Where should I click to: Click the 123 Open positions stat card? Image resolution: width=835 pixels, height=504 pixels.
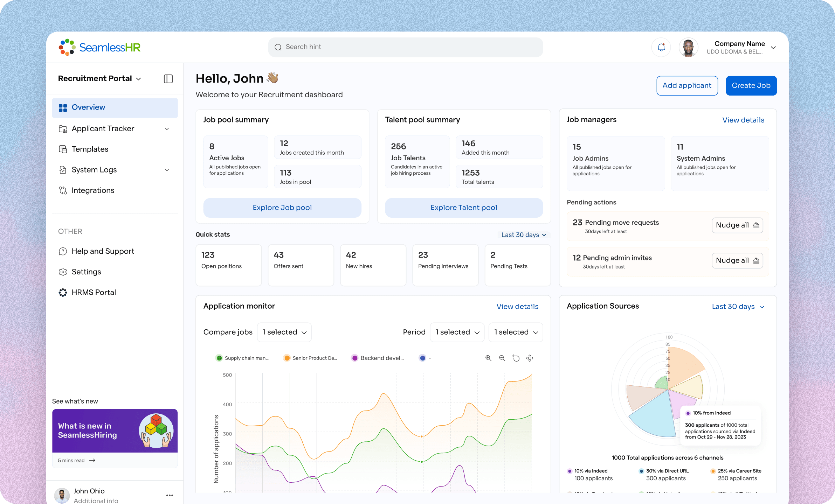[x=228, y=265]
